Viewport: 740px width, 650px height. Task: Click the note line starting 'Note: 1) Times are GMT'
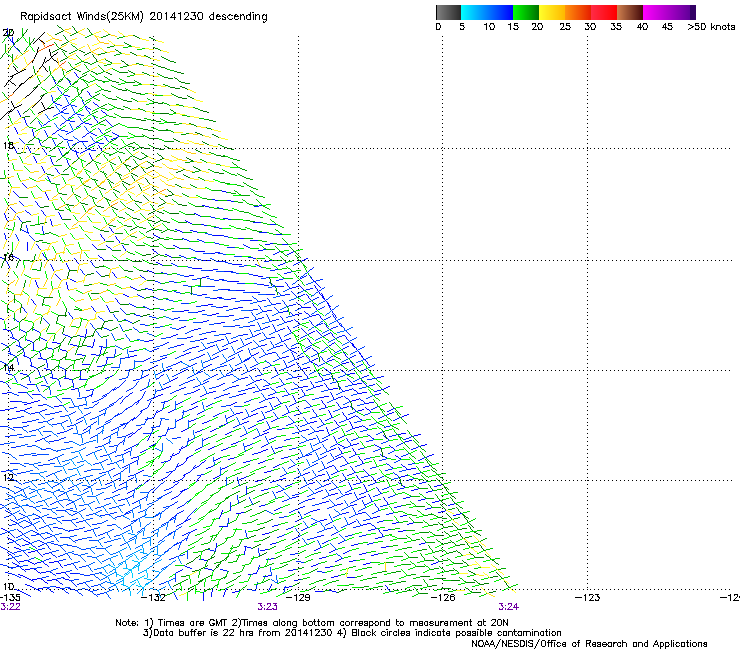pyautogui.click(x=312, y=623)
